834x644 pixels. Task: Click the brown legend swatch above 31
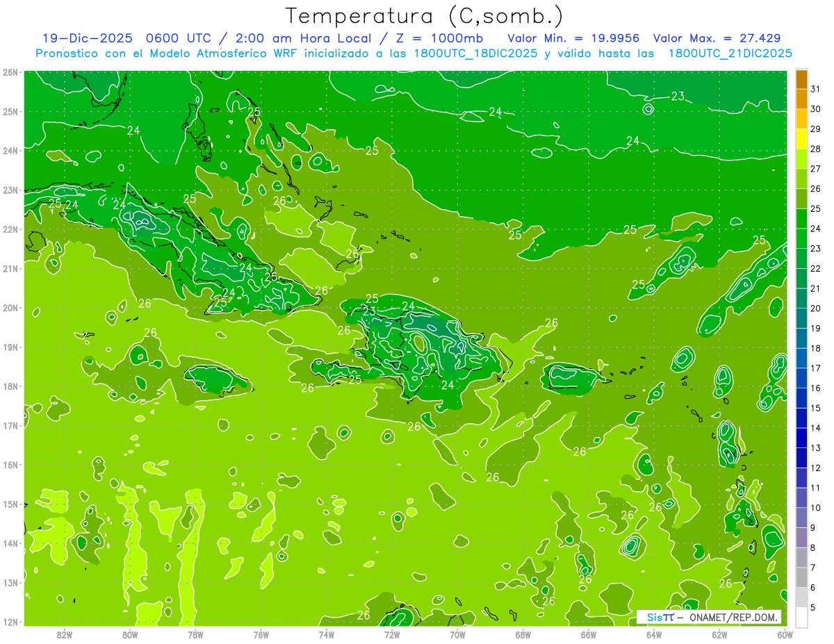(x=801, y=79)
